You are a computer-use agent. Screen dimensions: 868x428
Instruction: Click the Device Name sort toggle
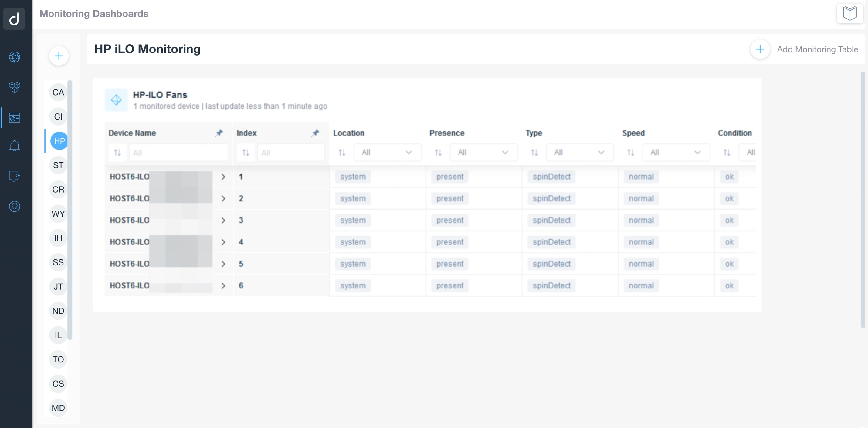[x=117, y=152]
